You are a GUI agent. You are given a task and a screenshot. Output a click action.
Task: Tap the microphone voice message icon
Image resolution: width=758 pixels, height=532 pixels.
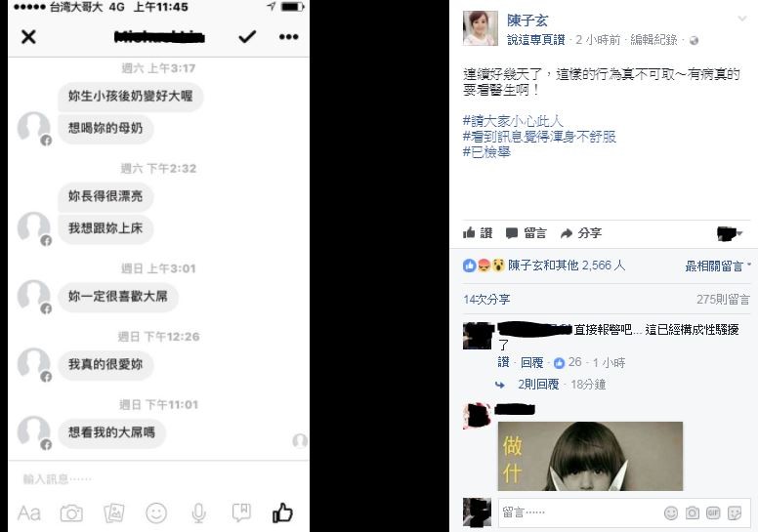pyautogui.click(x=198, y=513)
